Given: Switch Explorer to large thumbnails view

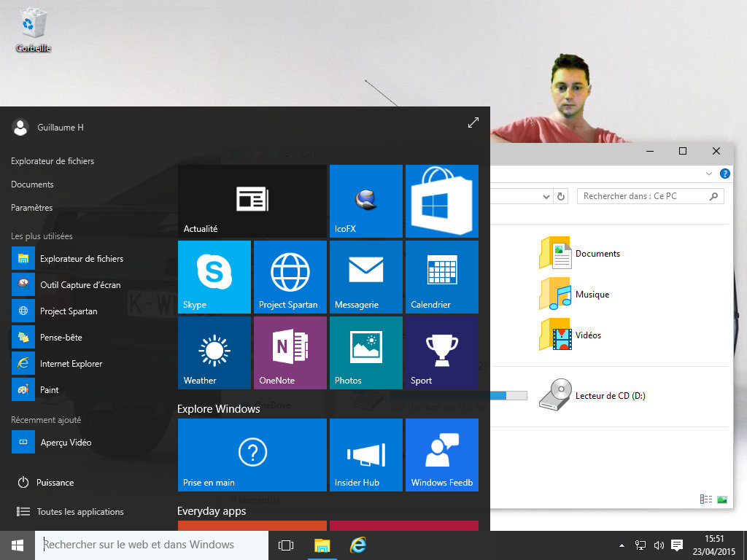Looking at the screenshot, I should click(723, 498).
